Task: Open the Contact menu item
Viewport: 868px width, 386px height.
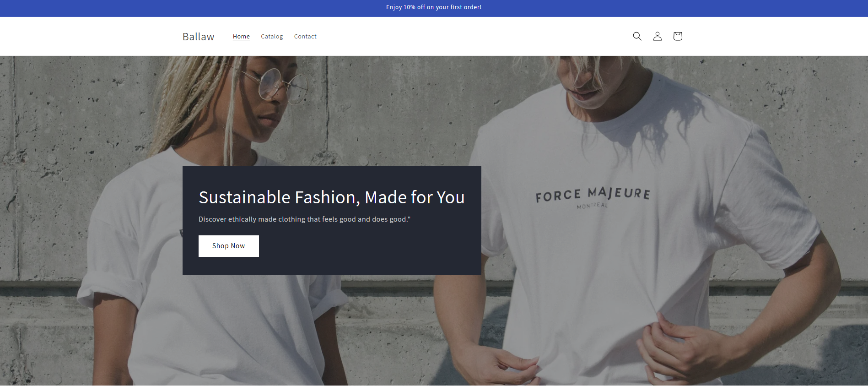Action: tap(305, 36)
